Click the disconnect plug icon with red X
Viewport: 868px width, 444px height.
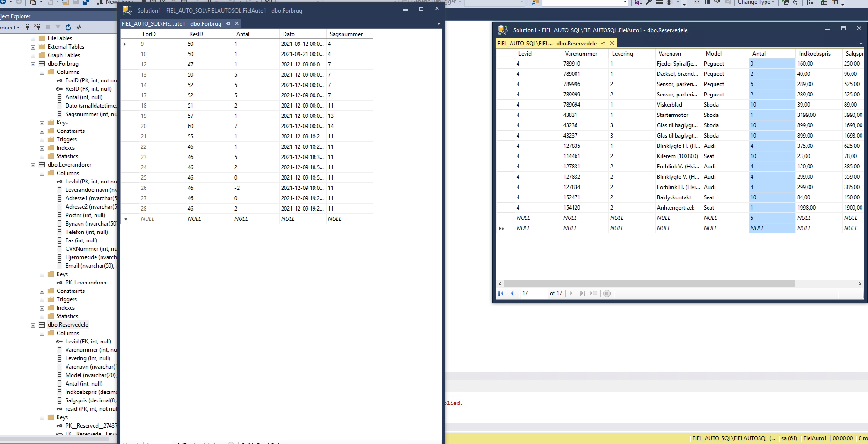coord(37,27)
